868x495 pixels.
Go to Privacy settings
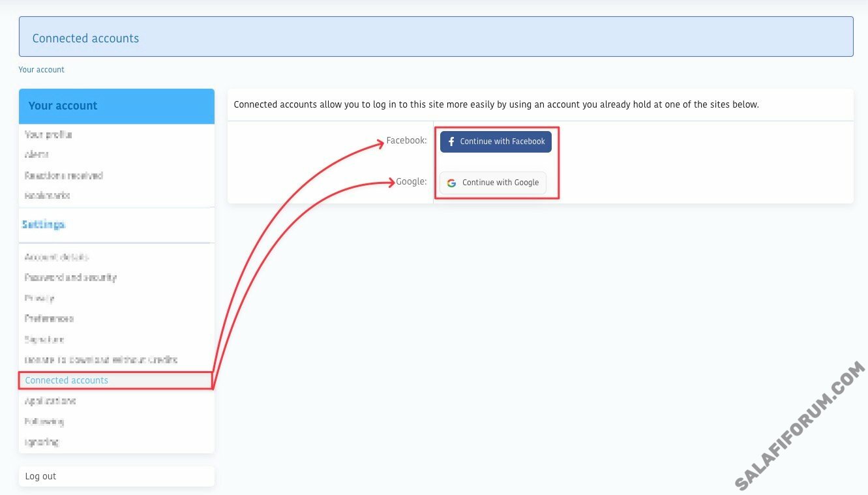39,298
